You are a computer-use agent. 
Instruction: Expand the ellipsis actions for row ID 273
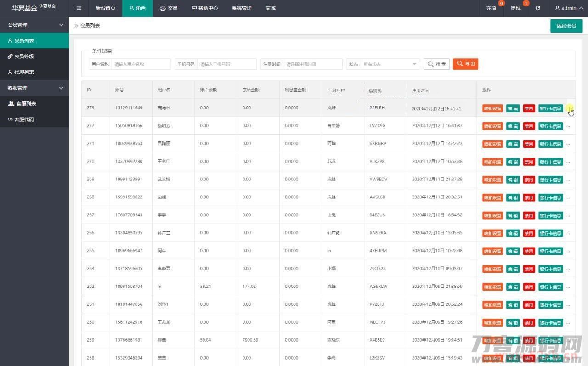pyautogui.click(x=569, y=108)
